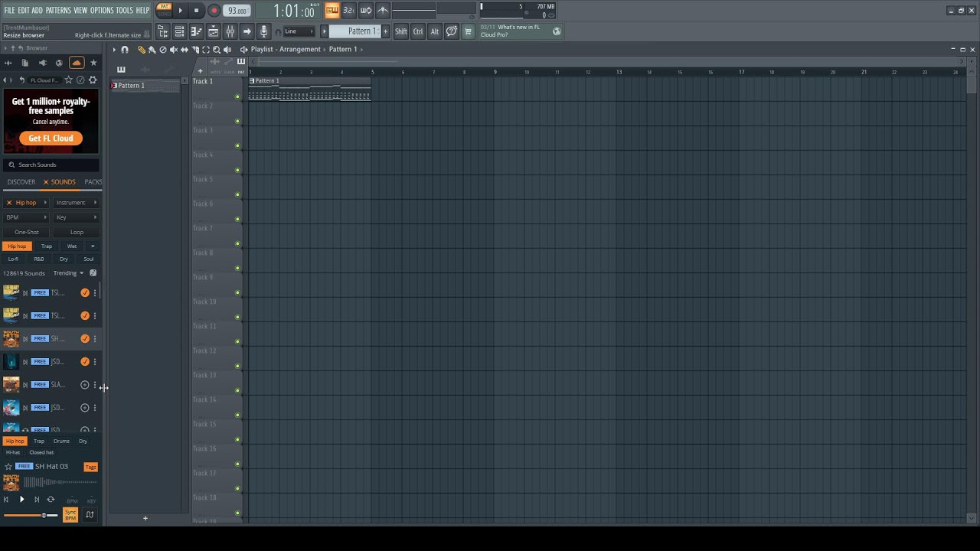This screenshot has height=551, width=980.
Task: Click the Search Sounds field
Action: pyautogui.click(x=51, y=165)
